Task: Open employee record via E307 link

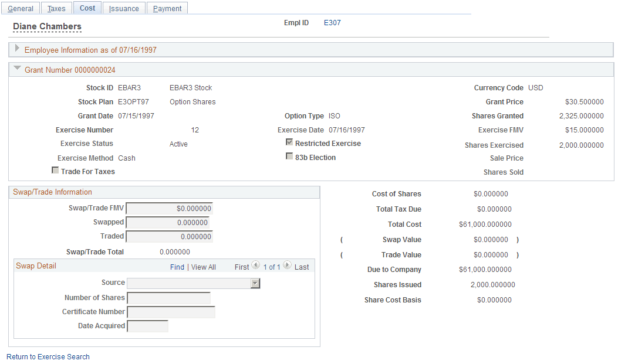Action: [x=332, y=22]
